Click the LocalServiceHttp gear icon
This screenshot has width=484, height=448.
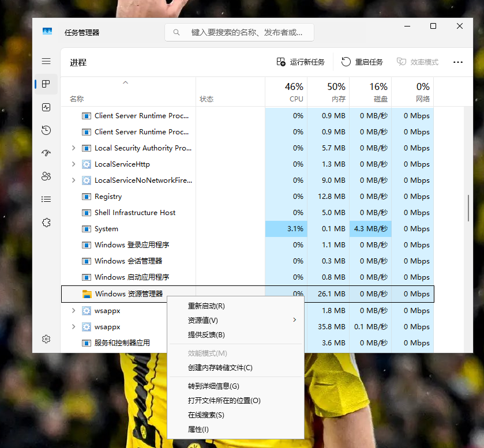coord(87,164)
